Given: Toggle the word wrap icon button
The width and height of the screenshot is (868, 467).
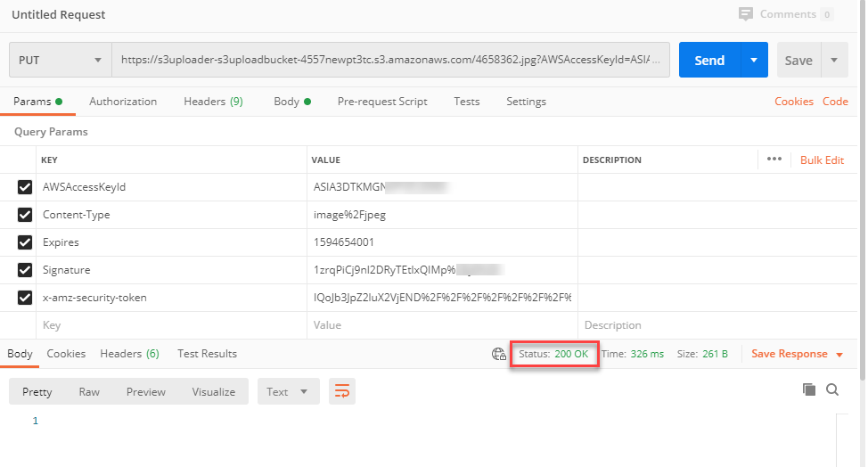Looking at the screenshot, I should tap(342, 392).
